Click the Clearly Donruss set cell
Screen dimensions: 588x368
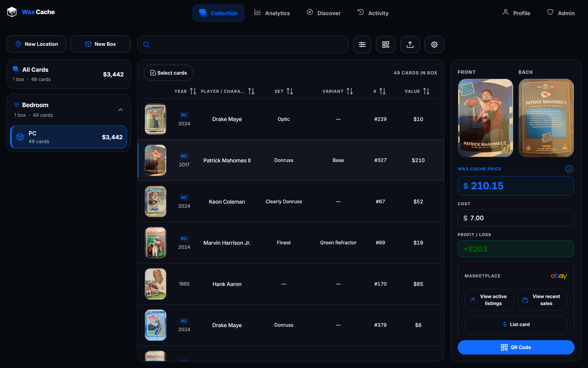click(x=284, y=202)
